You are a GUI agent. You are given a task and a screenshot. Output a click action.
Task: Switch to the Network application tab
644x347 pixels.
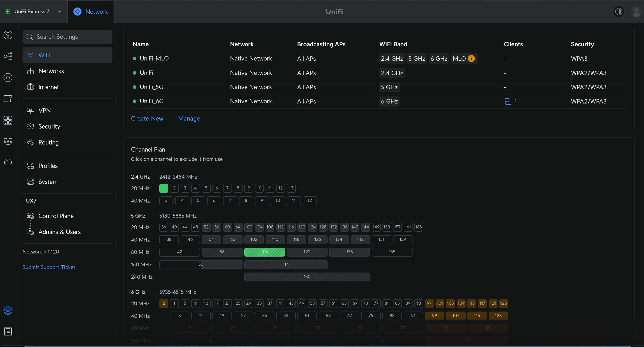point(91,12)
